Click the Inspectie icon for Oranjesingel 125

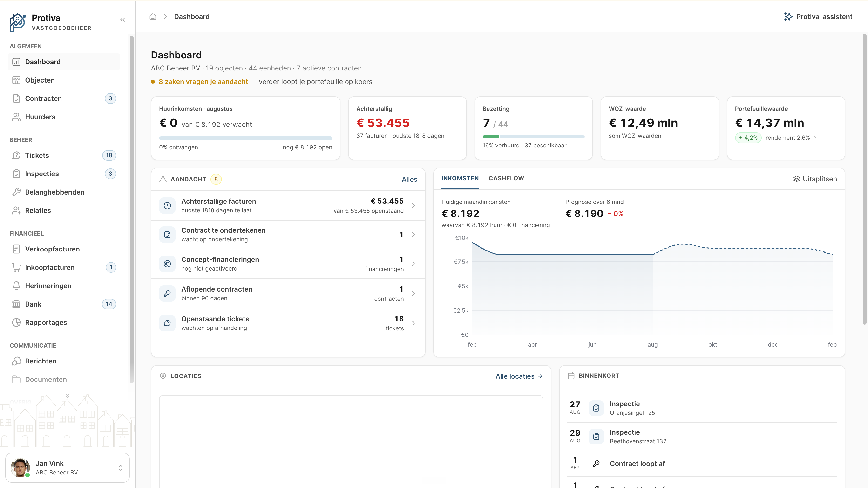tap(596, 408)
